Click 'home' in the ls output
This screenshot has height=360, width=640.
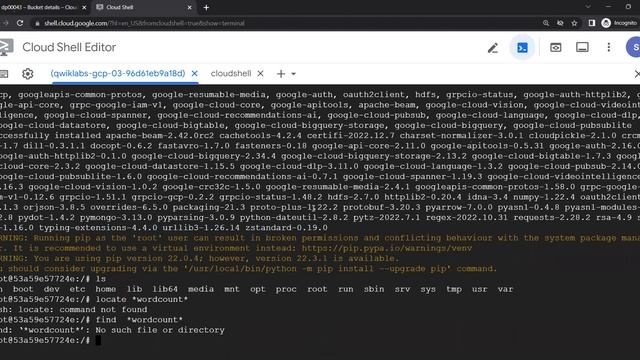point(106,289)
